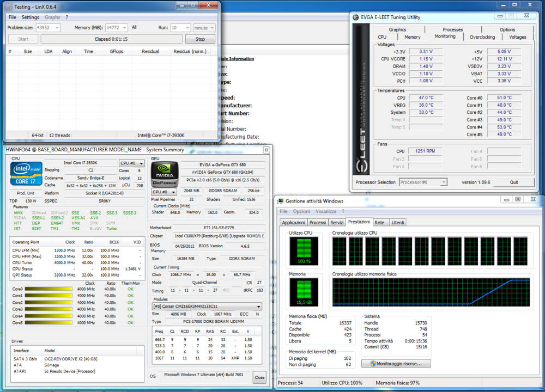Click the EVGA E-LEET title bar icon
This screenshot has width=545, height=392.
pos(355,17)
